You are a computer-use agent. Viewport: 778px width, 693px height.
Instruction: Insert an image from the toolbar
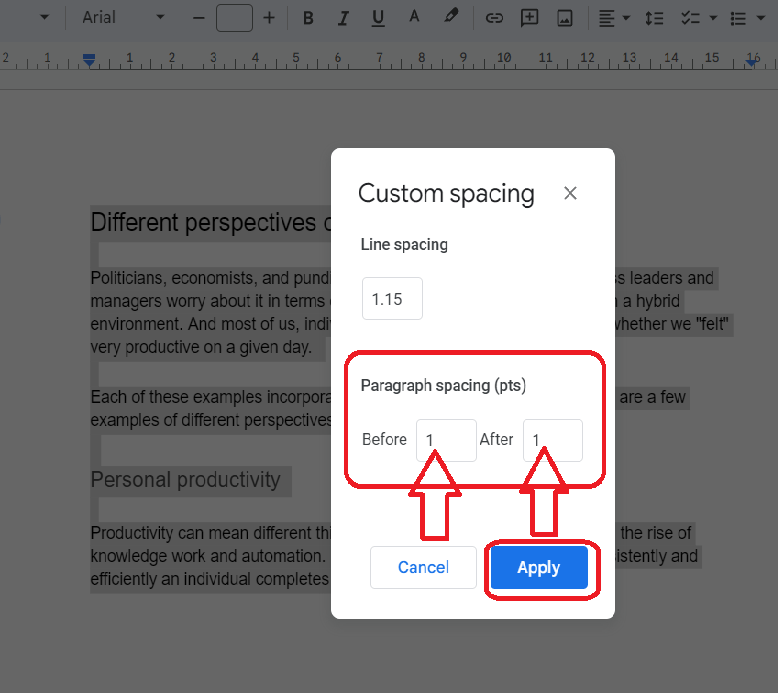point(565,18)
